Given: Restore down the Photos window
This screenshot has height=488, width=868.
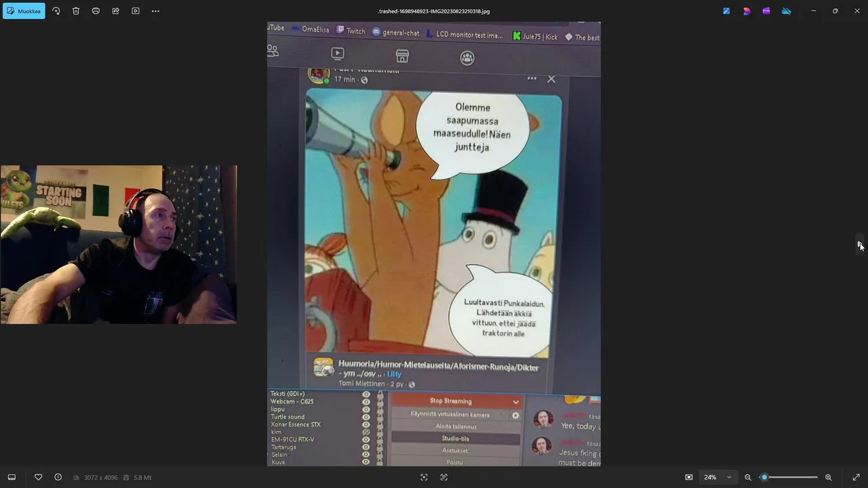Looking at the screenshot, I should pos(835,11).
